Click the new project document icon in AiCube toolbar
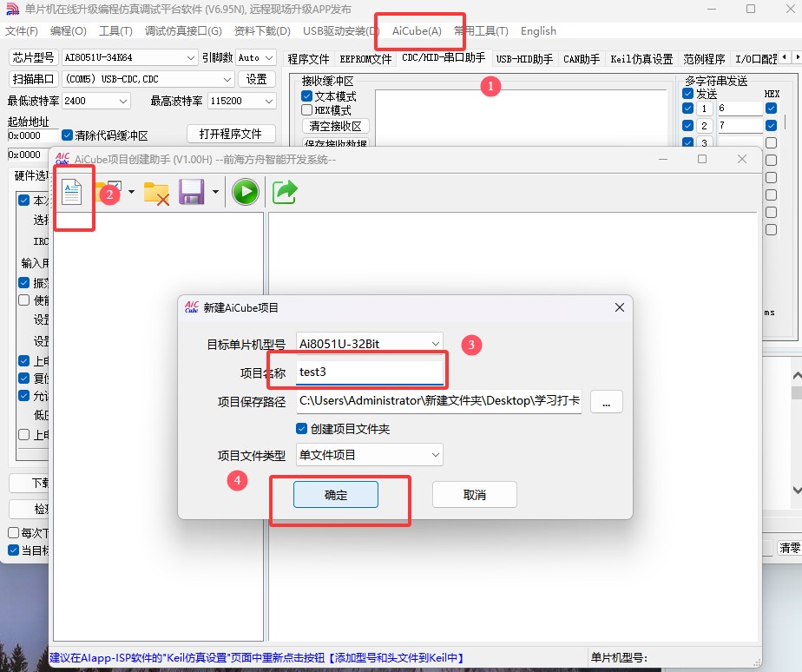Viewport: 802px width, 672px height. [71, 192]
